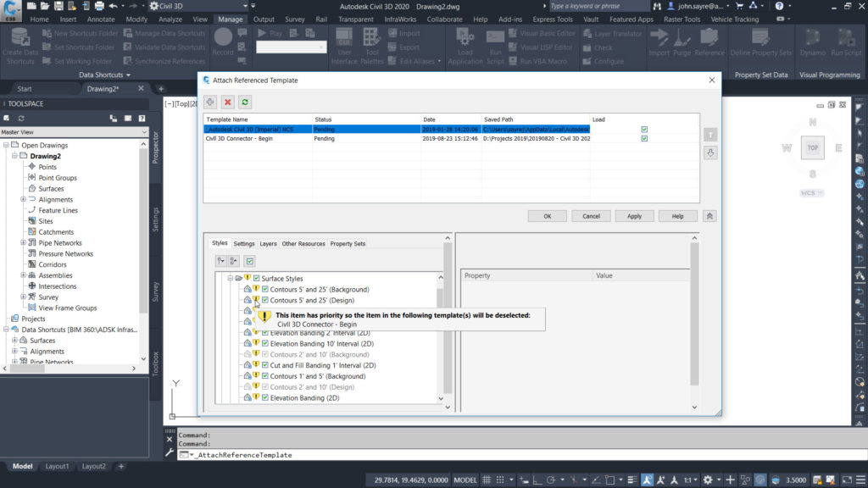The width and height of the screenshot is (868, 488).
Task: Click the Template Name column header
Action: (258, 119)
